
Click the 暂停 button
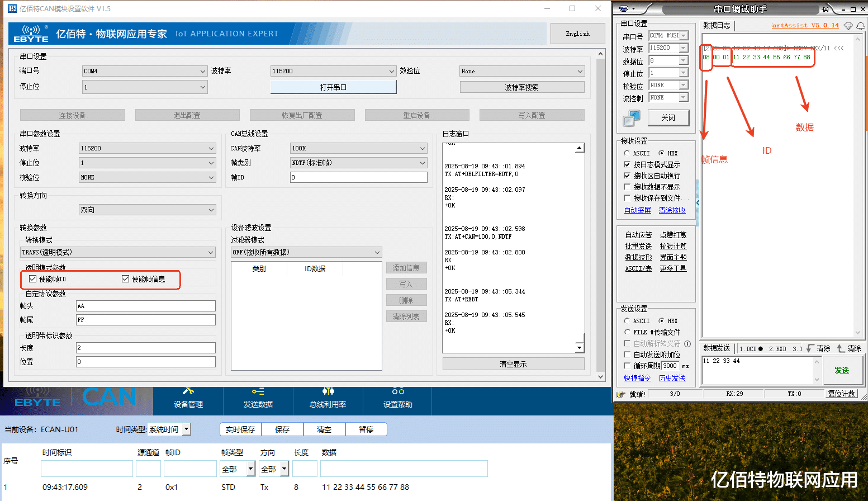tap(366, 429)
